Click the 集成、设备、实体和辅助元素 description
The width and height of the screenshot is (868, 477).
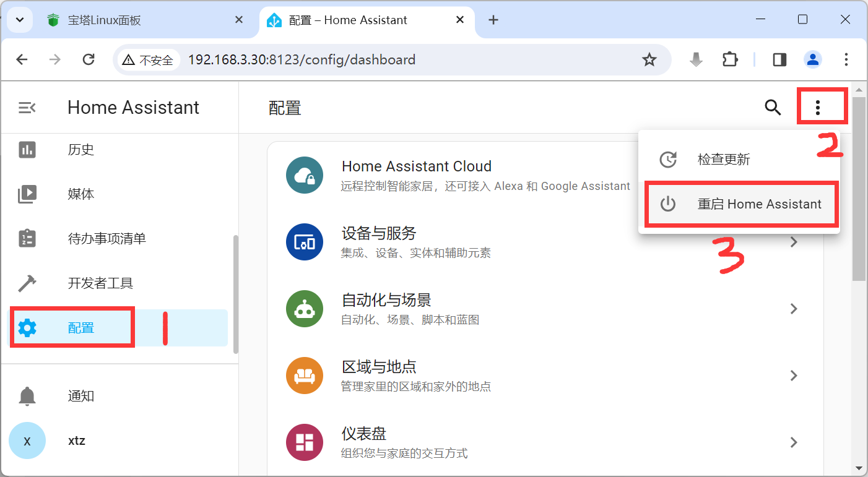(x=415, y=253)
